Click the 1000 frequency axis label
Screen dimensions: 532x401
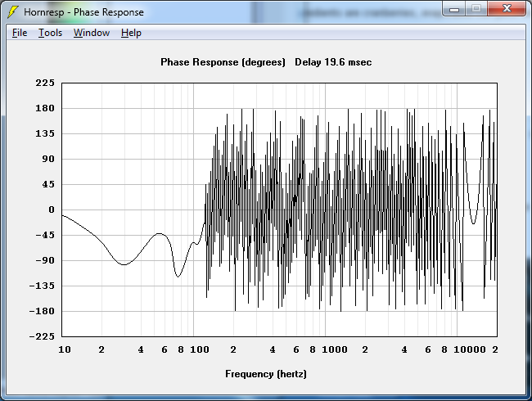point(335,349)
